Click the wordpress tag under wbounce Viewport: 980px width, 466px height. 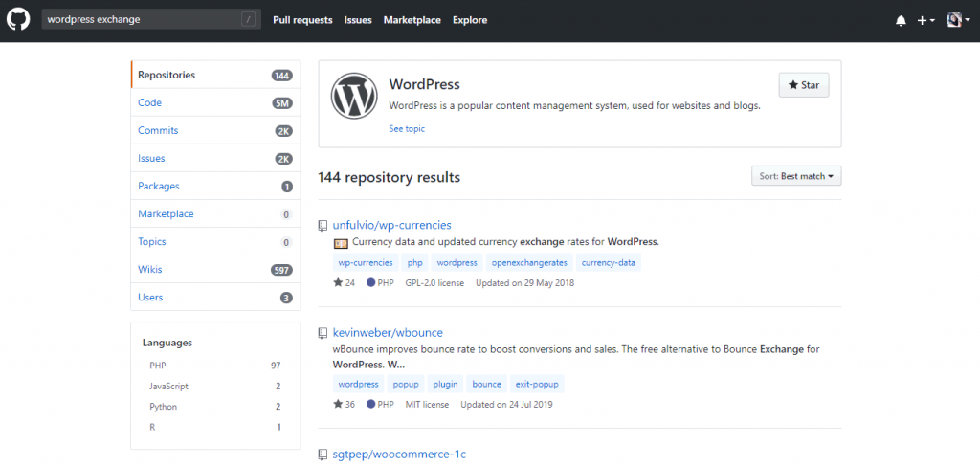click(x=359, y=384)
